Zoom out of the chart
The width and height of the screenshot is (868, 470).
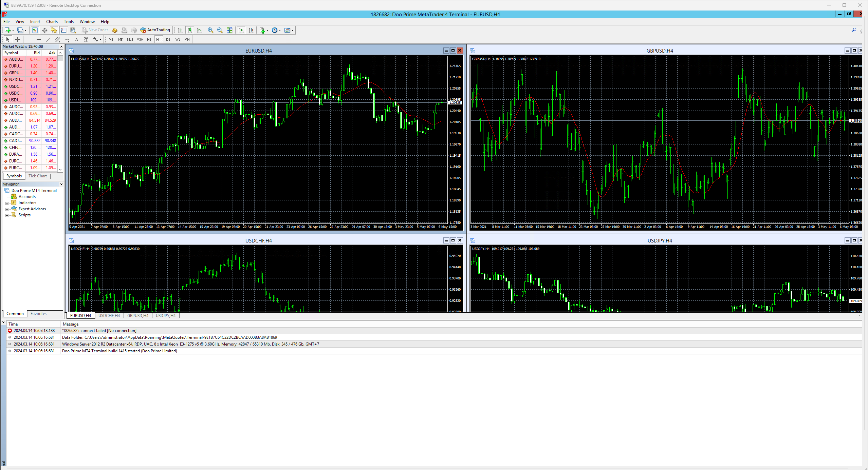[220, 30]
